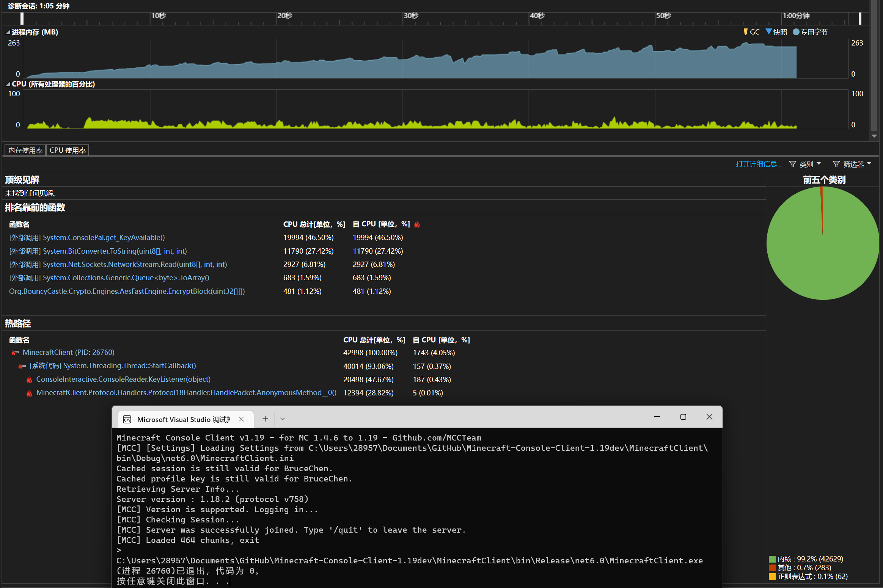
Task: Toggle the 快照 snapshot legend marker
Action: point(768,32)
